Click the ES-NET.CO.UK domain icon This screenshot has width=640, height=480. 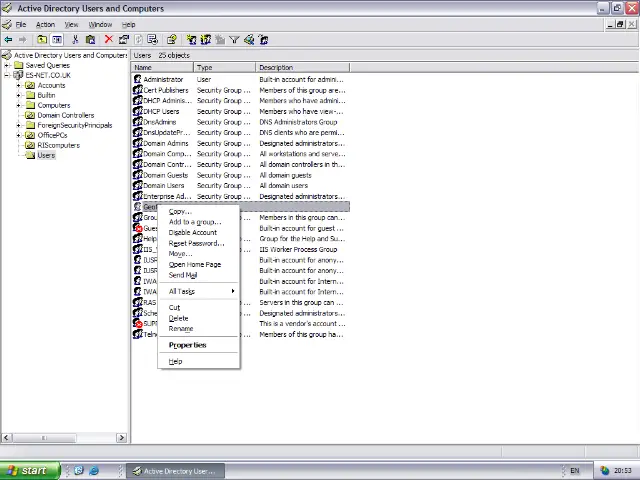pyautogui.click(x=18, y=75)
